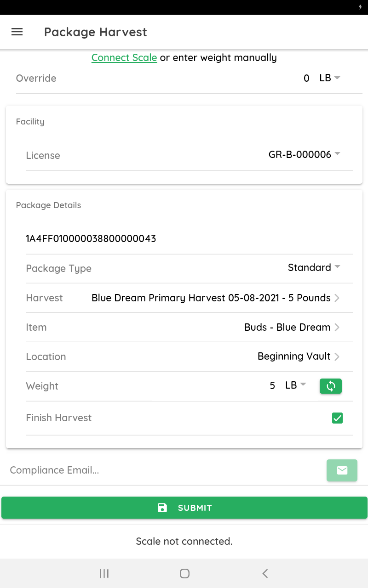Edit the Weight value of 5
This screenshot has width=368, height=588.
272,386
